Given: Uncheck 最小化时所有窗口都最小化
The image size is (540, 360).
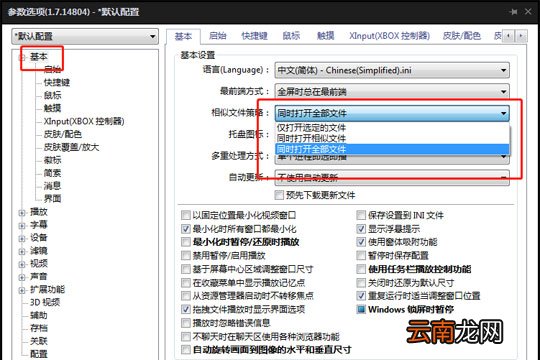Looking at the screenshot, I should (x=186, y=229).
